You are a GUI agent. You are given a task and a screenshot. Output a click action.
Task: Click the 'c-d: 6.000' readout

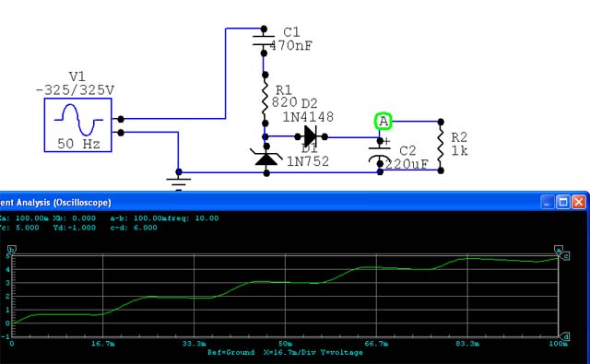point(134,228)
